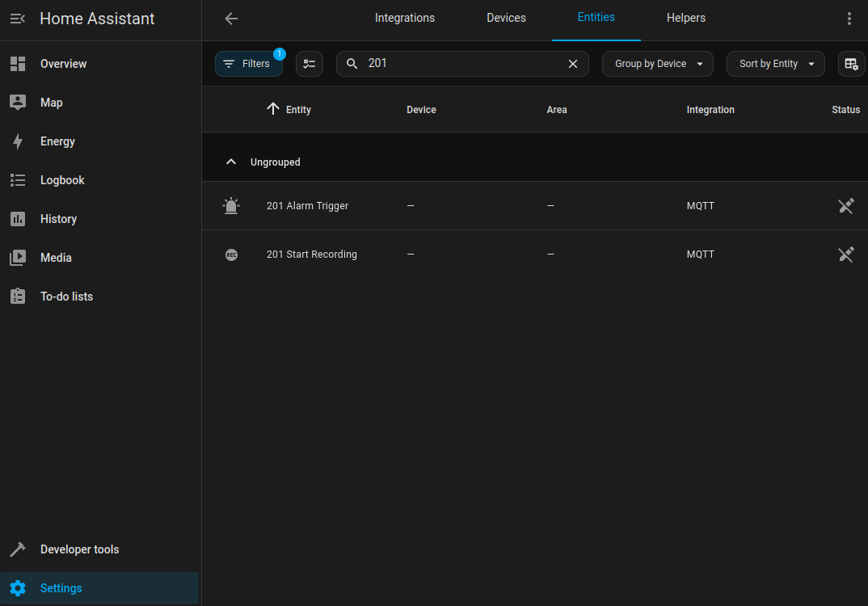Image resolution: width=868 pixels, height=606 pixels.
Task: Click the Logbook list icon
Action: point(18,180)
